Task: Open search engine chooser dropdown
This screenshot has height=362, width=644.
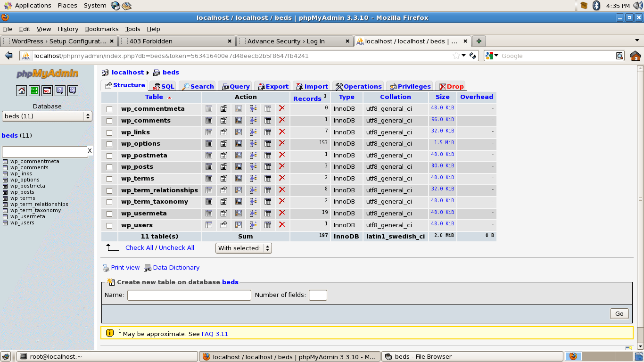Action: click(492, 56)
